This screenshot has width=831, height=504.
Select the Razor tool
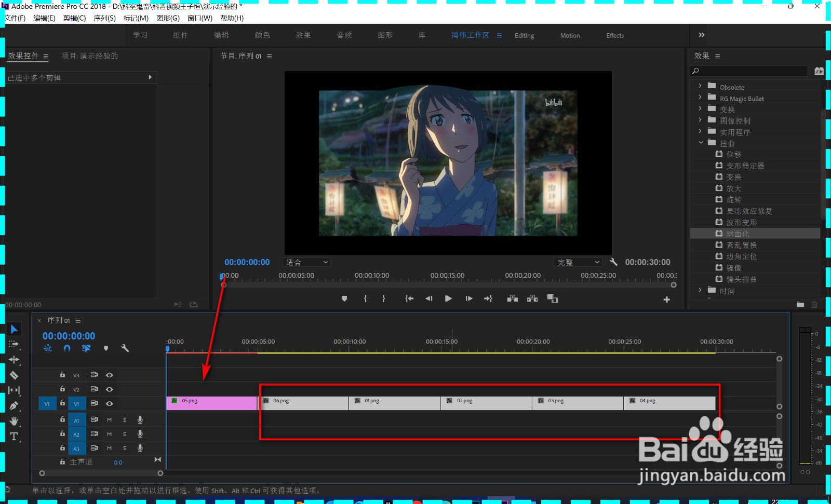pos(14,375)
